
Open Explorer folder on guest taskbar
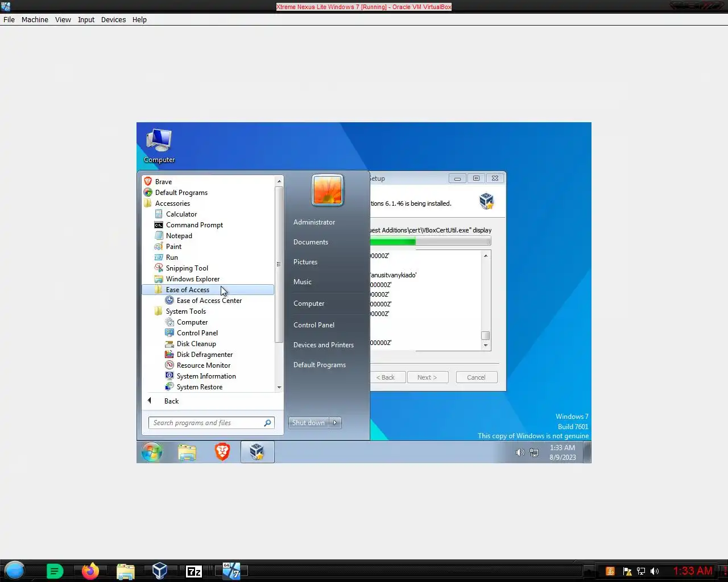187,452
